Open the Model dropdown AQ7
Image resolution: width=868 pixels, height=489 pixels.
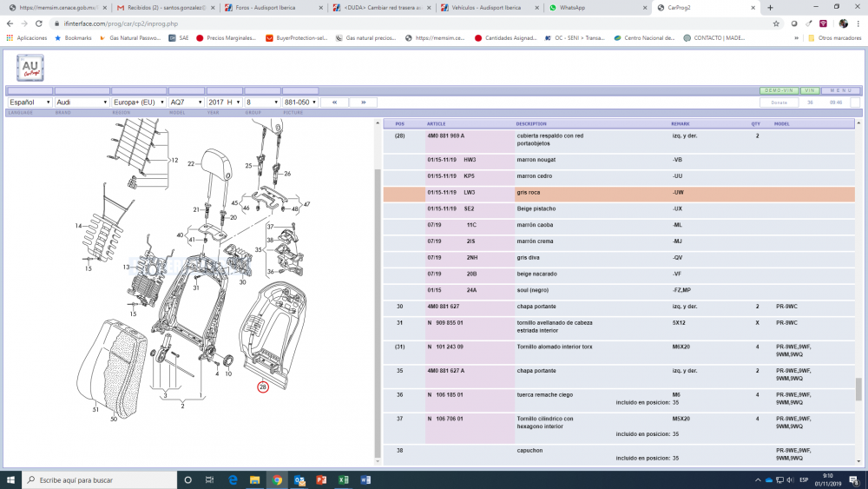point(187,102)
